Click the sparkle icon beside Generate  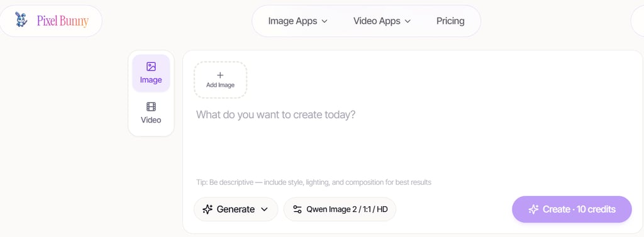point(208,209)
